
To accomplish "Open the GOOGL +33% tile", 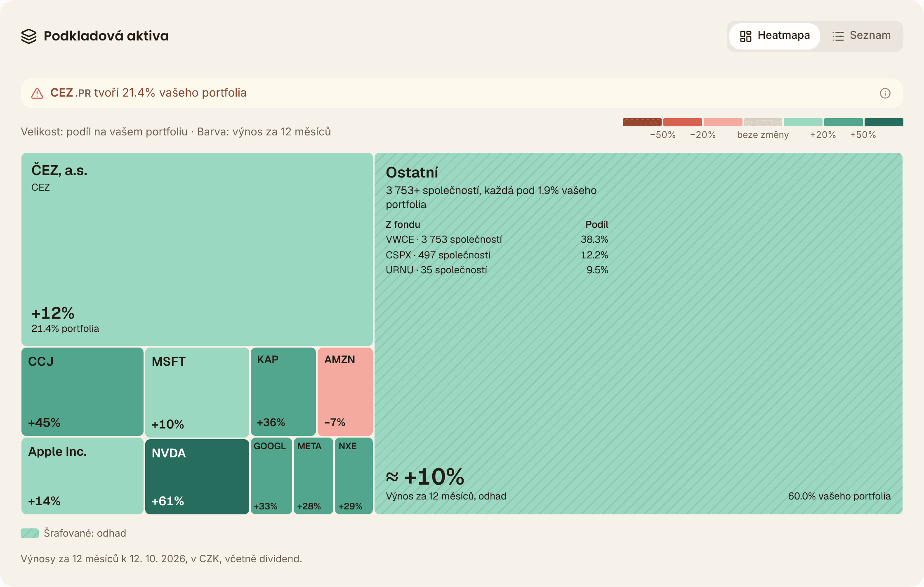I will [271, 476].
